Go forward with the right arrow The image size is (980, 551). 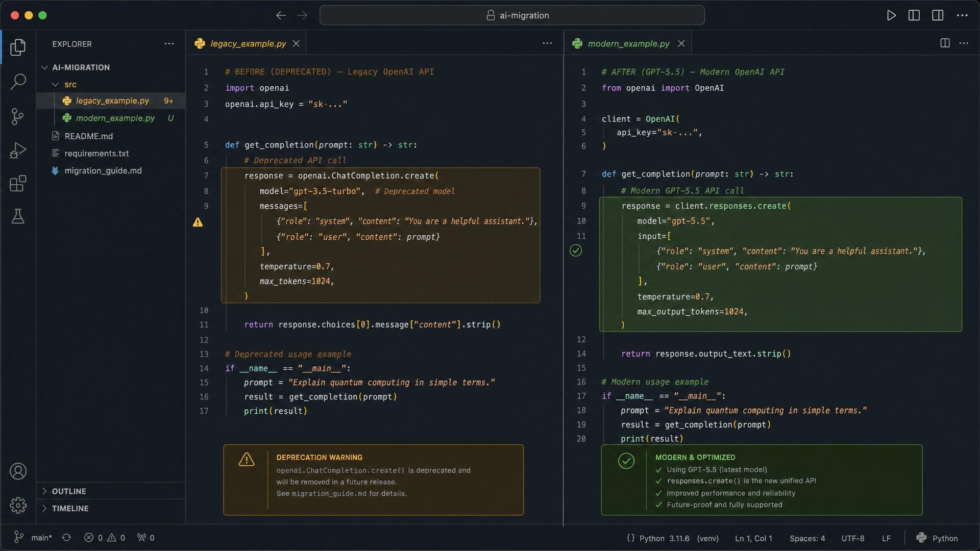[302, 15]
